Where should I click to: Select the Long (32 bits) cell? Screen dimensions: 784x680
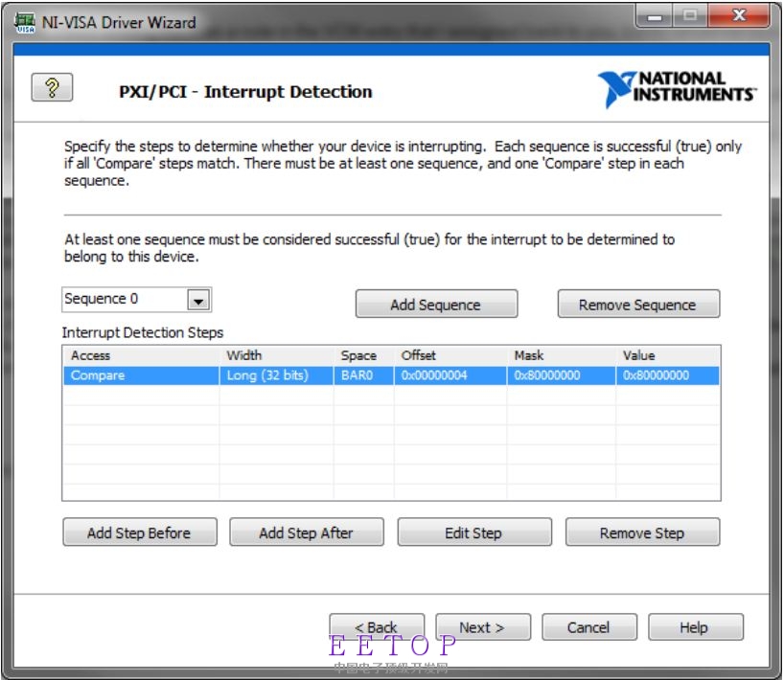point(276,375)
